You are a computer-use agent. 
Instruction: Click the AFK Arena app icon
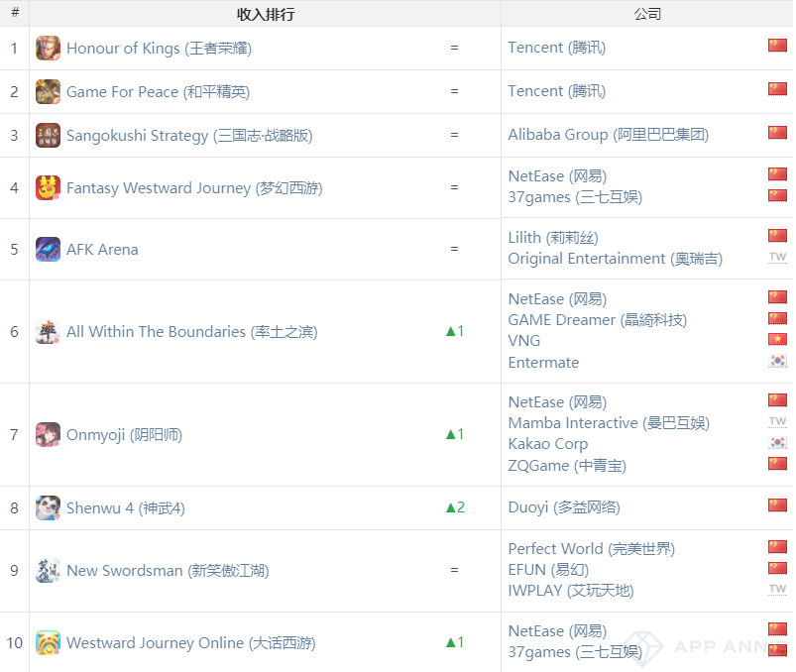48,250
